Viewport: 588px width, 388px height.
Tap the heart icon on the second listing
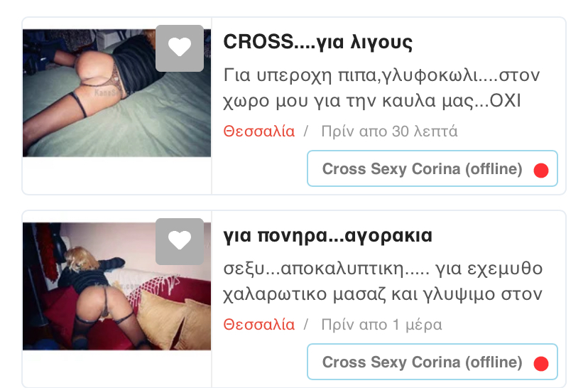coord(180,242)
